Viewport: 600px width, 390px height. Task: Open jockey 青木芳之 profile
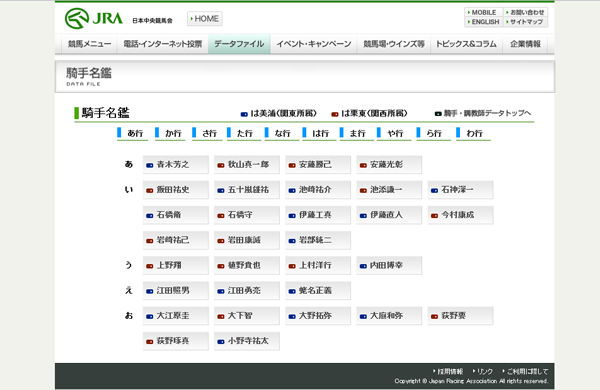click(x=176, y=165)
